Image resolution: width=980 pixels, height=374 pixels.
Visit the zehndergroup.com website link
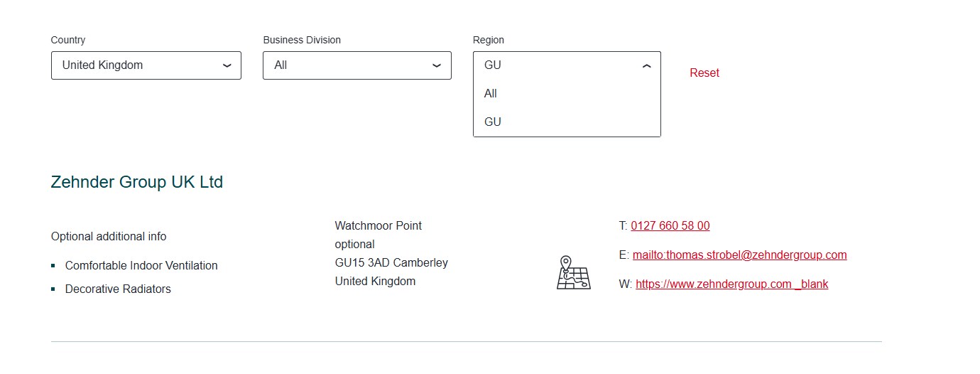click(731, 284)
